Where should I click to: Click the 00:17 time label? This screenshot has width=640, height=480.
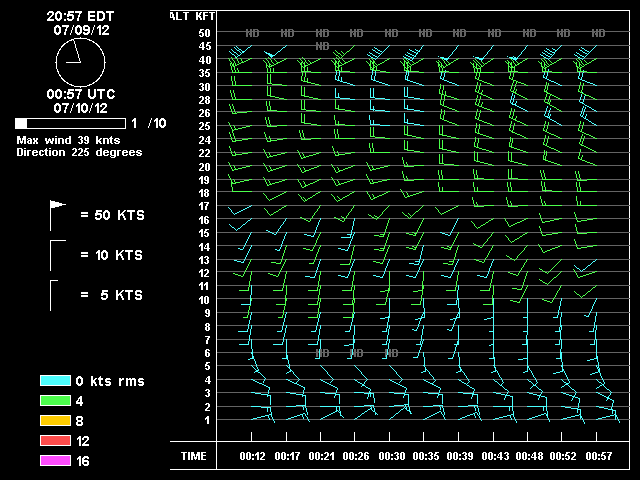287,456
